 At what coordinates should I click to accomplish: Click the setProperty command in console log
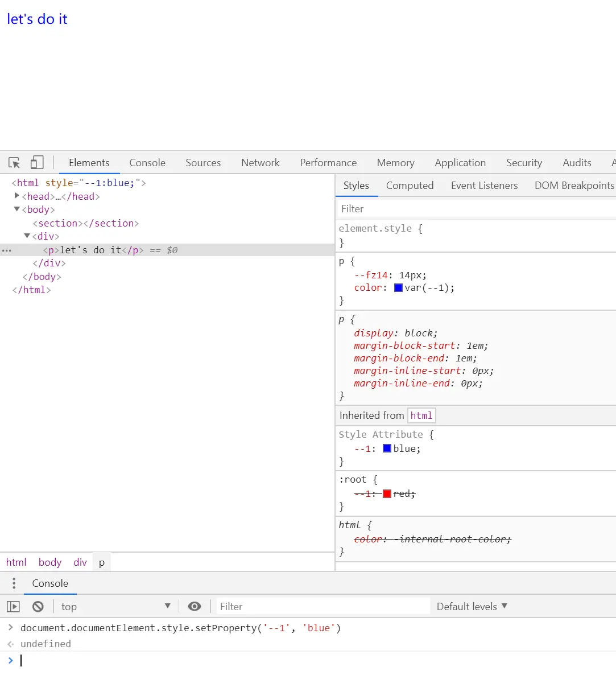click(180, 628)
